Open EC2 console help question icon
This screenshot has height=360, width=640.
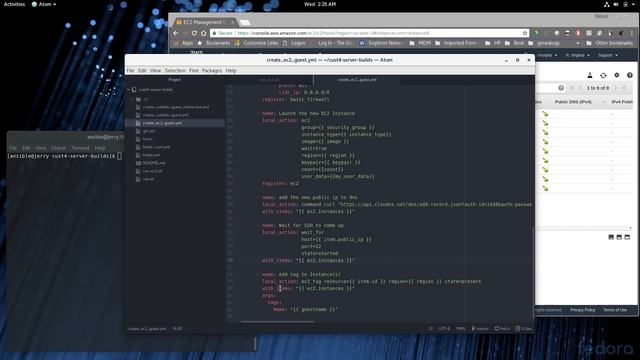click(x=630, y=75)
